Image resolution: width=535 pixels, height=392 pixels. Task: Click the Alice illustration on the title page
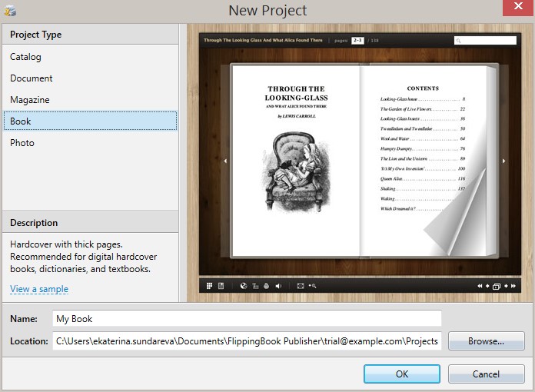pos(295,172)
